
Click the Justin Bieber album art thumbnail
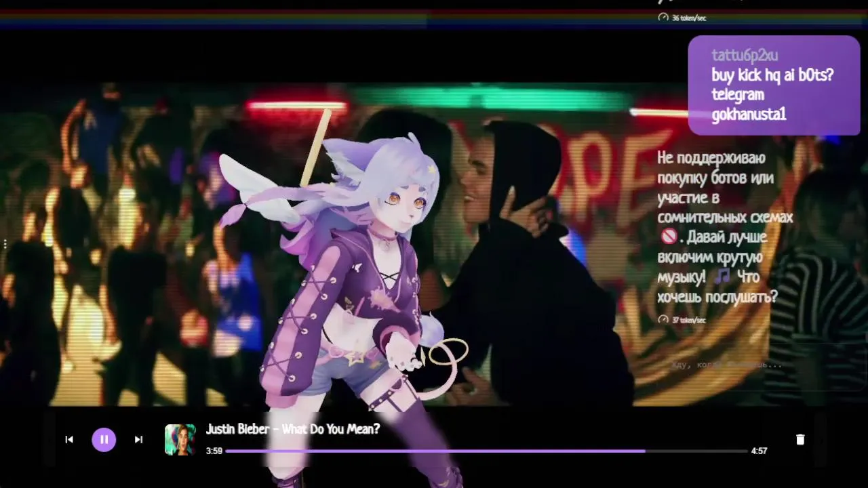[180, 439]
